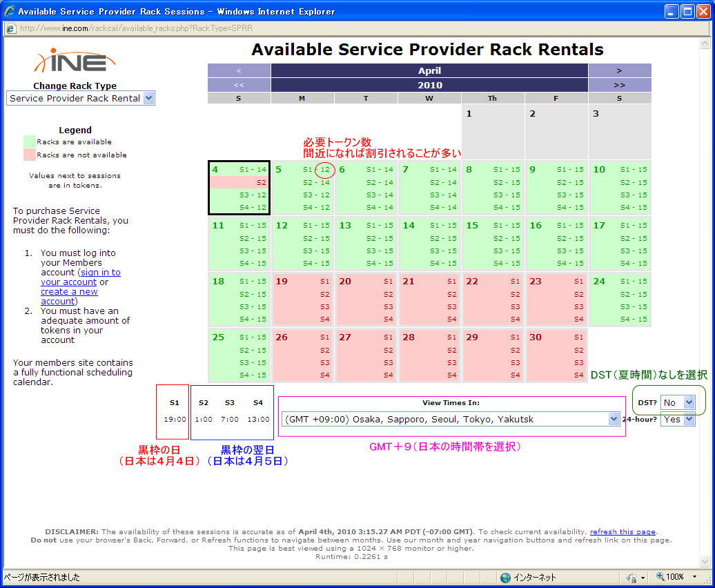Open the Change Rack Type dropdown
Image resolution: width=715 pixels, height=588 pixels.
tap(81, 98)
